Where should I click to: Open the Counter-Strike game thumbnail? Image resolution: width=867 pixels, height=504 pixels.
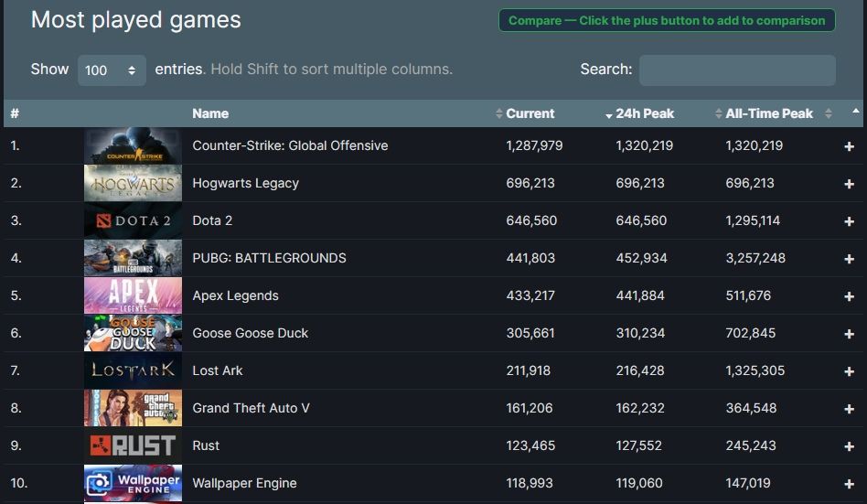[x=133, y=145]
